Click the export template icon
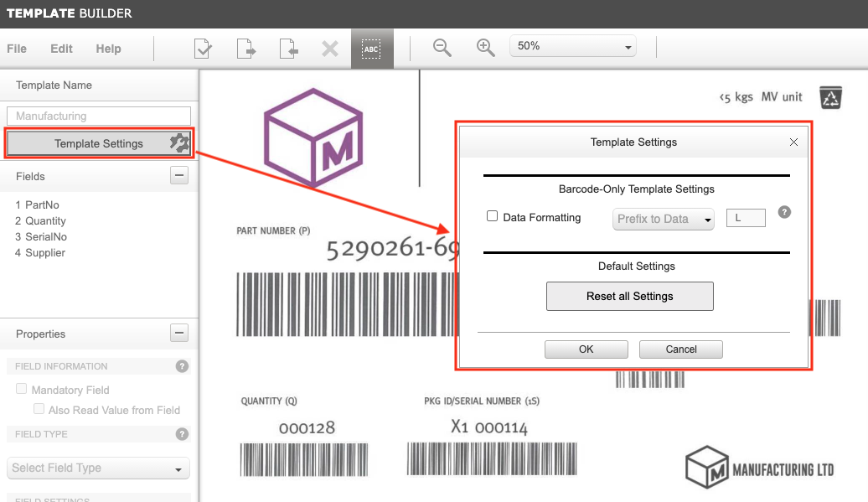The width and height of the screenshot is (868, 502). click(x=245, y=49)
